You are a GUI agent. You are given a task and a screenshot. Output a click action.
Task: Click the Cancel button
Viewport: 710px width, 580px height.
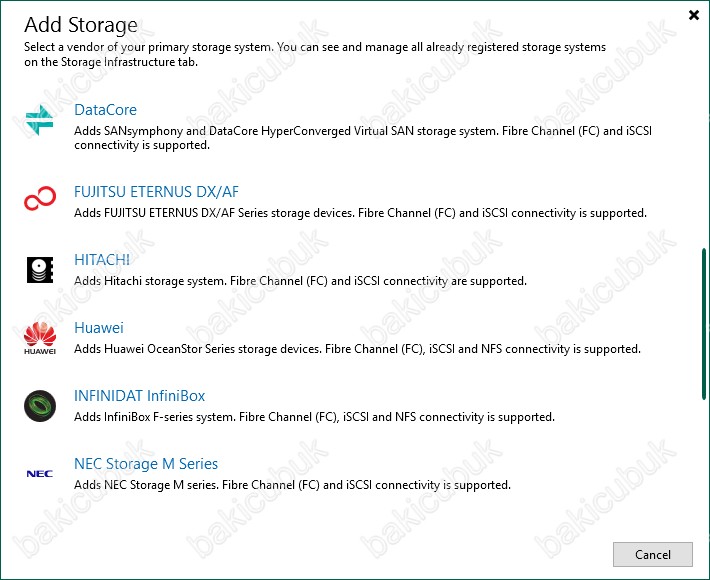coord(652,554)
